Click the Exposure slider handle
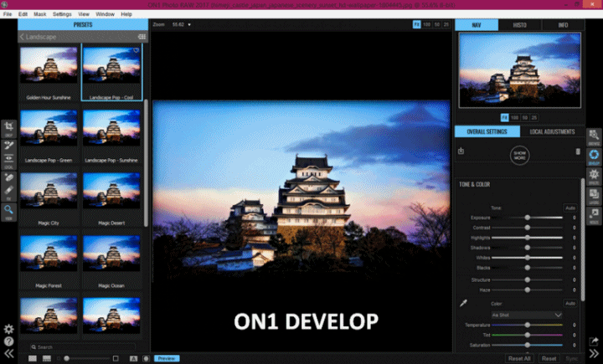Viewport: 603px width, 364px height. click(x=528, y=218)
